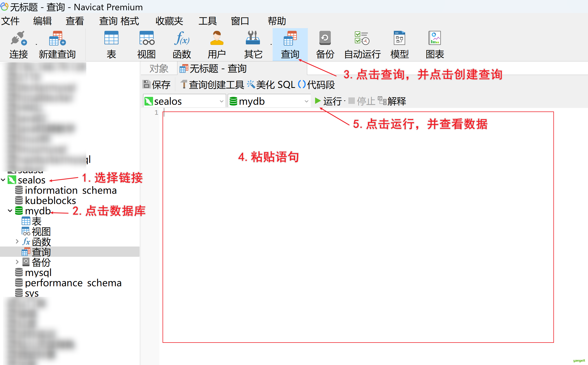This screenshot has width=588, height=365.
Task: Open the Help (帮助) menu
Action: [277, 21]
